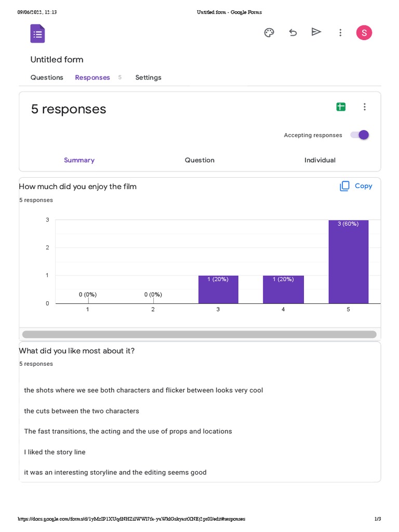Open responses panel three-dot menu
399x532 pixels.
pos(365,107)
